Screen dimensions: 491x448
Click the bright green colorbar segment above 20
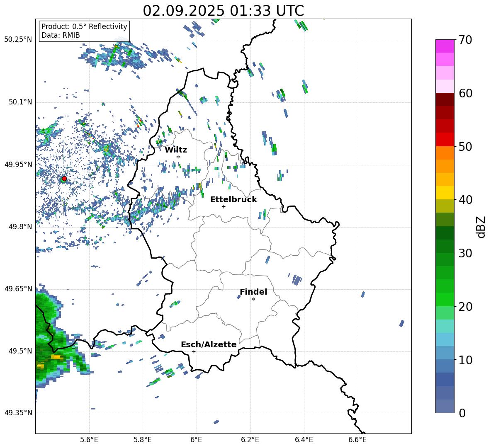pyautogui.click(x=445, y=299)
